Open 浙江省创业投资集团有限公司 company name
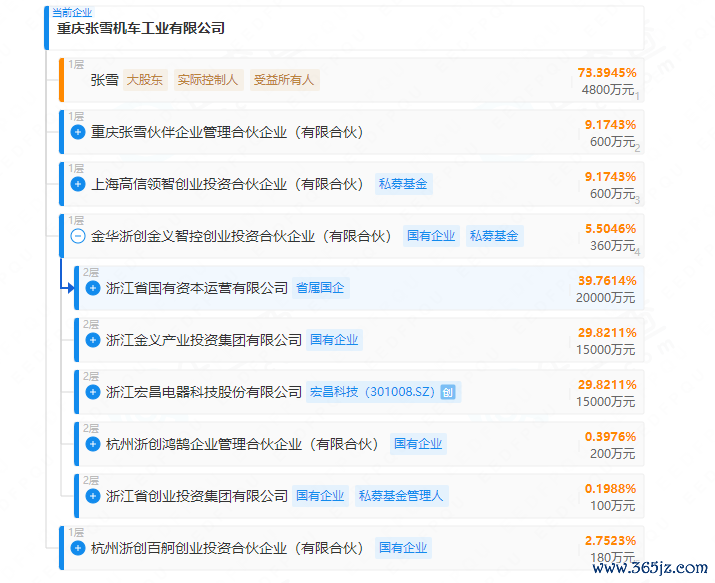Image resolution: width=715 pixels, height=583 pixels. click(x=197, y=496)
